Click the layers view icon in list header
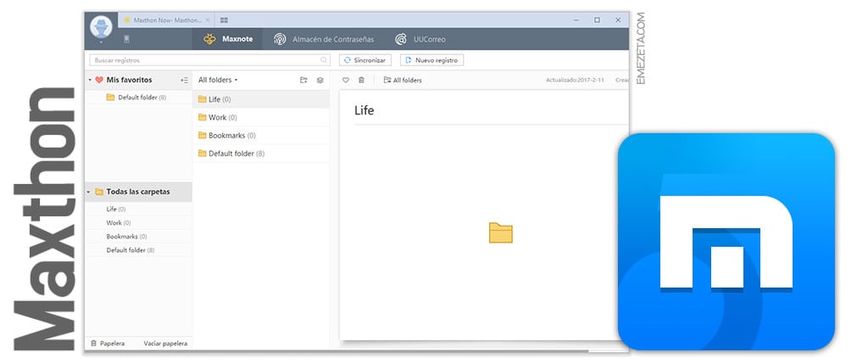This screenshot has height=363, width=868. click(x=320, y=81)
